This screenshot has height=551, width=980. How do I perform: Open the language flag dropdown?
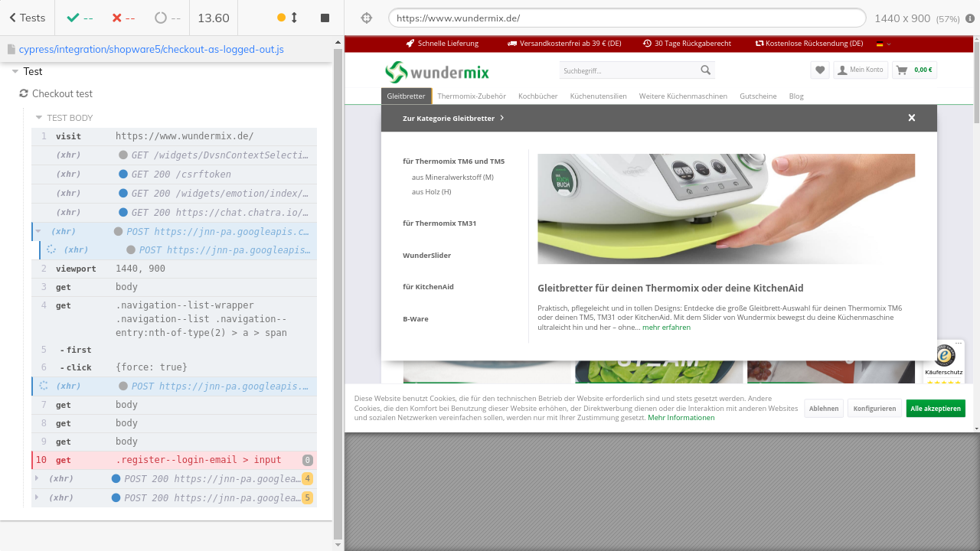pos(884,44)
